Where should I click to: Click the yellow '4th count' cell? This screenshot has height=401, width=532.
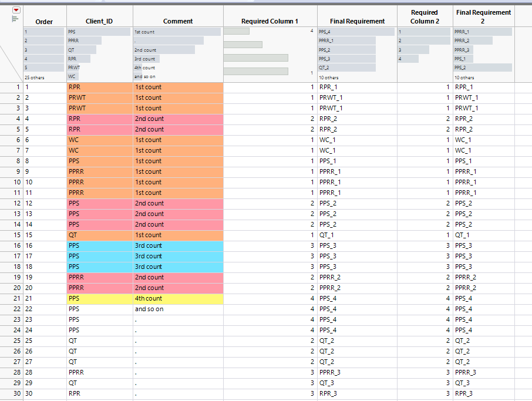[178, 298]
